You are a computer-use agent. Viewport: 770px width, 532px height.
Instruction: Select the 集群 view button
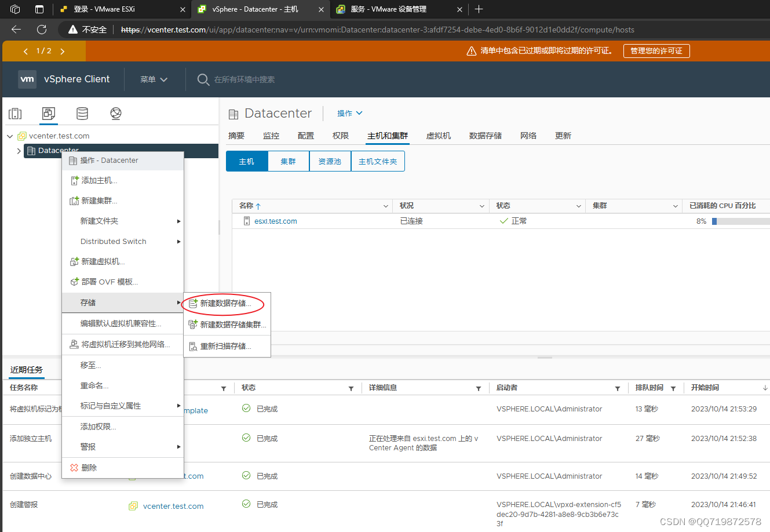pyautogui.click(x=289, y=162)
